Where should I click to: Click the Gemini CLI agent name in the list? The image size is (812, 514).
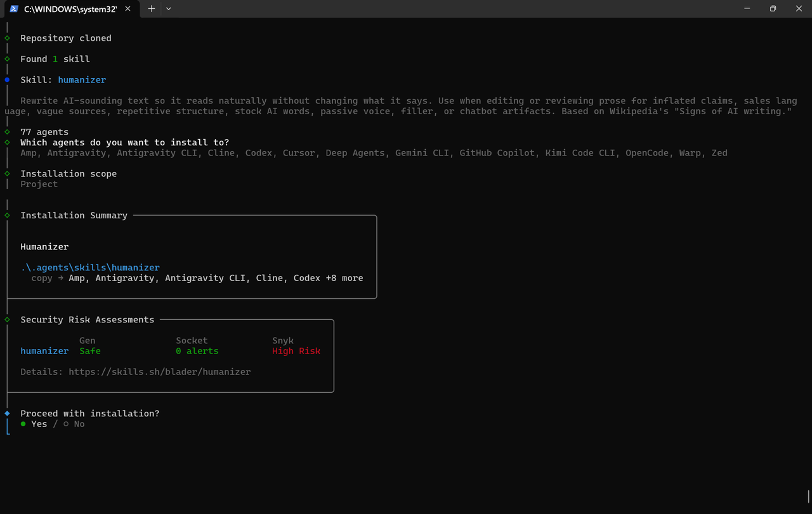pyautogui.click(x=422, y=153)
